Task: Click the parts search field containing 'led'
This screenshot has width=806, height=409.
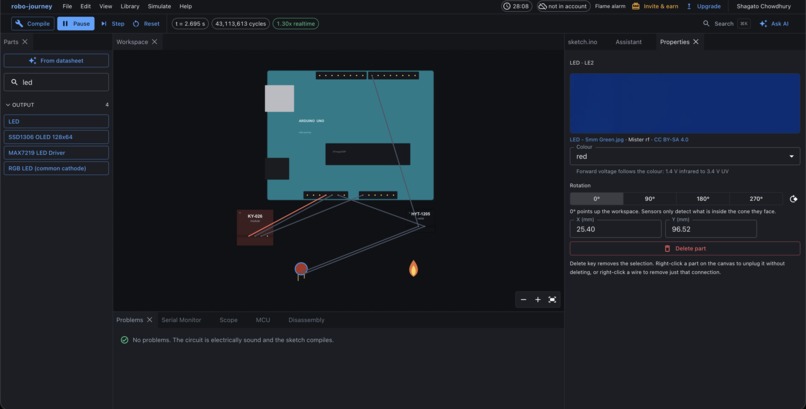Action: (x=56, y=82)
